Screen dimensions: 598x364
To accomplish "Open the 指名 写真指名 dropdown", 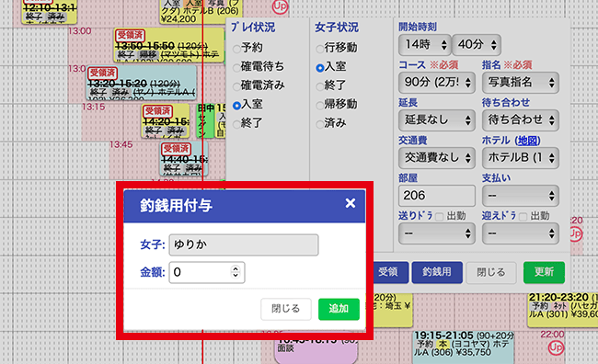I will (521, 83).
